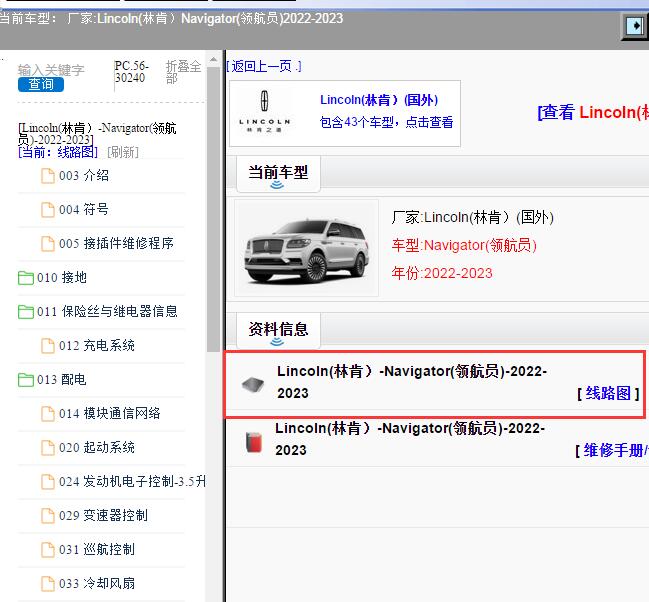Select tree item text 013 配电
Viewport: 649px width, 602px height.
tap(62, 379)
